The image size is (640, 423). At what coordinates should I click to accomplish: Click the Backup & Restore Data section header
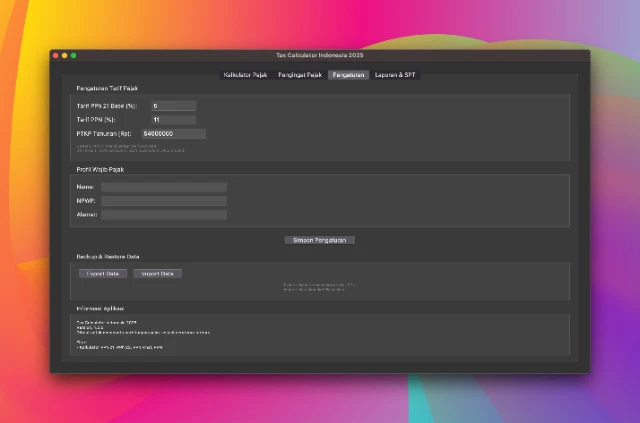107,256
